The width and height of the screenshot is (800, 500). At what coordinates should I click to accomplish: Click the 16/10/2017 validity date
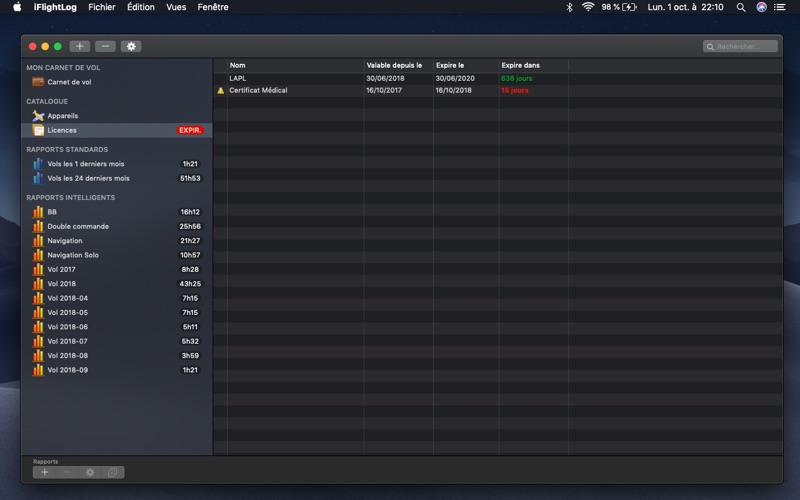click(x=384, y=90)
